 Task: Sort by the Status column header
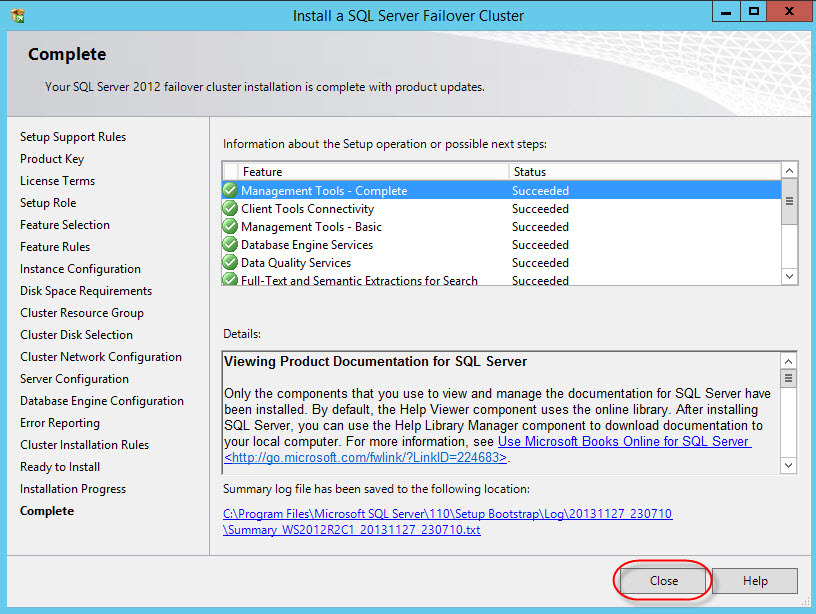643,172
